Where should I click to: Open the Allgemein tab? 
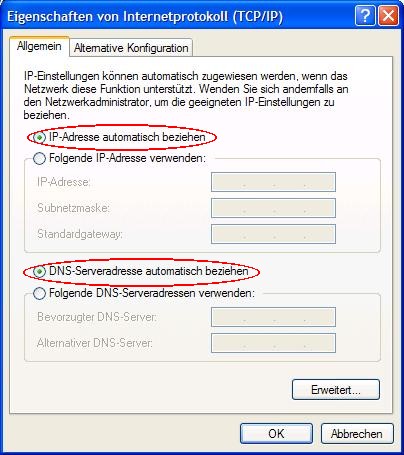point(39,46)
